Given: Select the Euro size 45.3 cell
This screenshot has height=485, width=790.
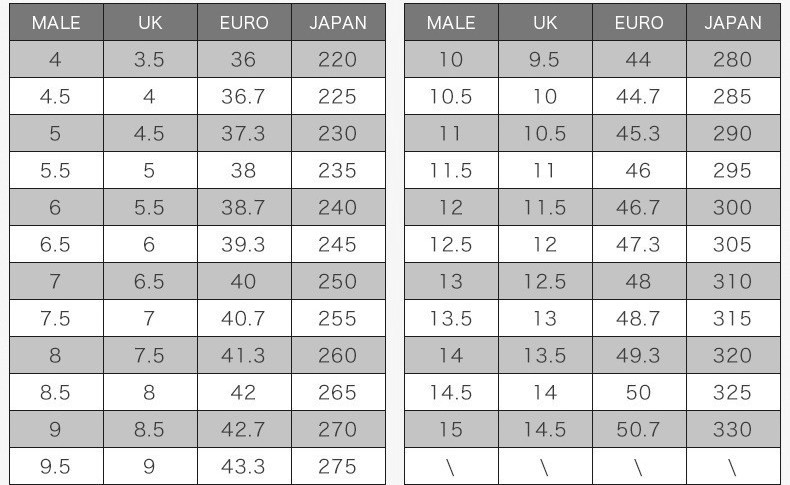Looking at the screenshot, I should pyautogui.click(x=638, y=134).
